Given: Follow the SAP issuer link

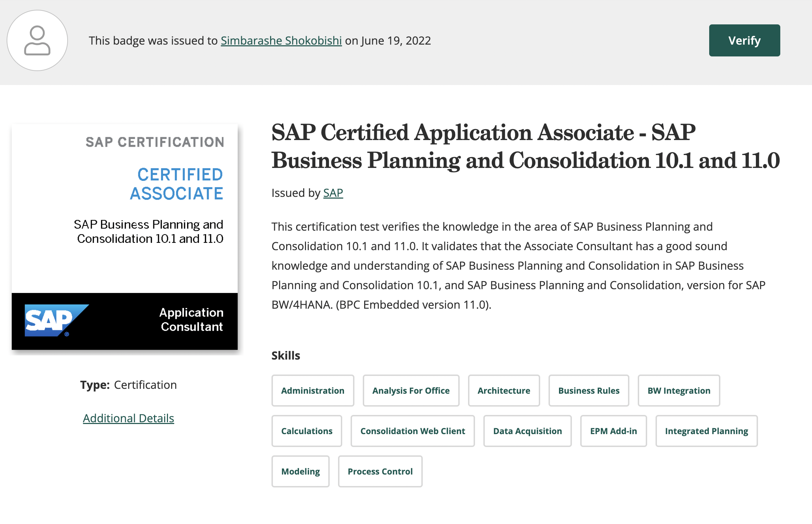Looking at the screenshot, I should click(x=333, y=193).
